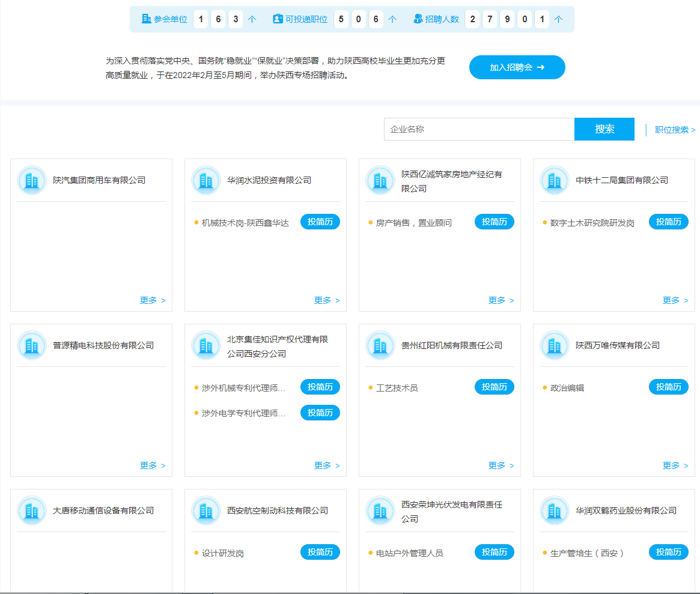The height and width of the screenshot is (594, 700).
Task: Click 中铁十二局集团有限公司 company logo icon
Action: point(555,180)
